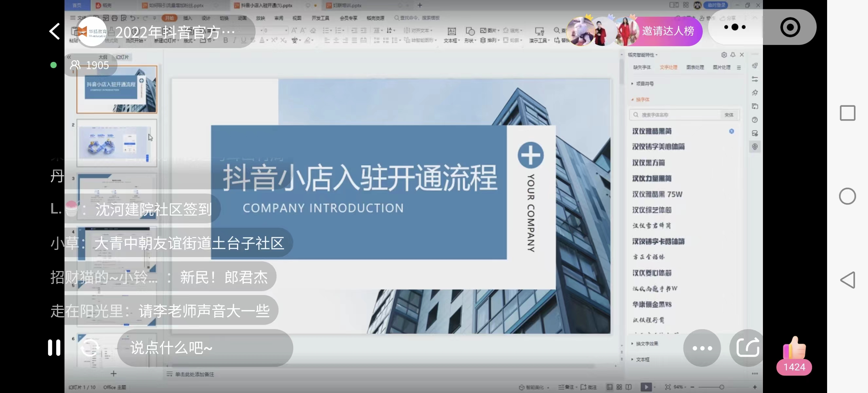Click the 形状 shapes tool
Image resolution: width=868 pixels, height=393 pixels.
[470, 35]
